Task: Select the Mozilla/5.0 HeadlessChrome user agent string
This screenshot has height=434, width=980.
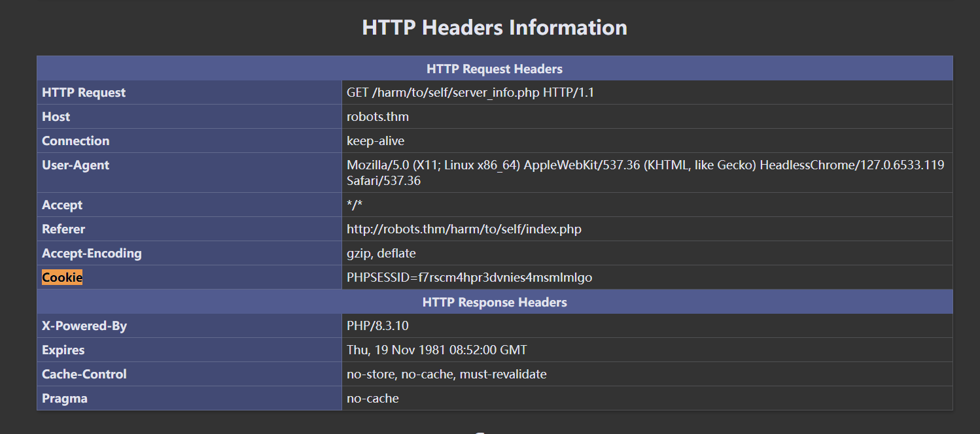Action: [x=646, y=173]
